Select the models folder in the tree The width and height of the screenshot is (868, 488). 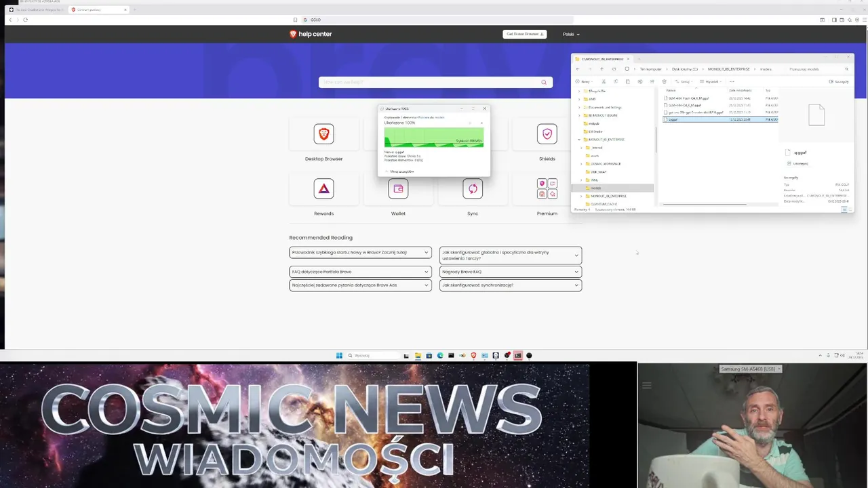click(x=612, y=188)
